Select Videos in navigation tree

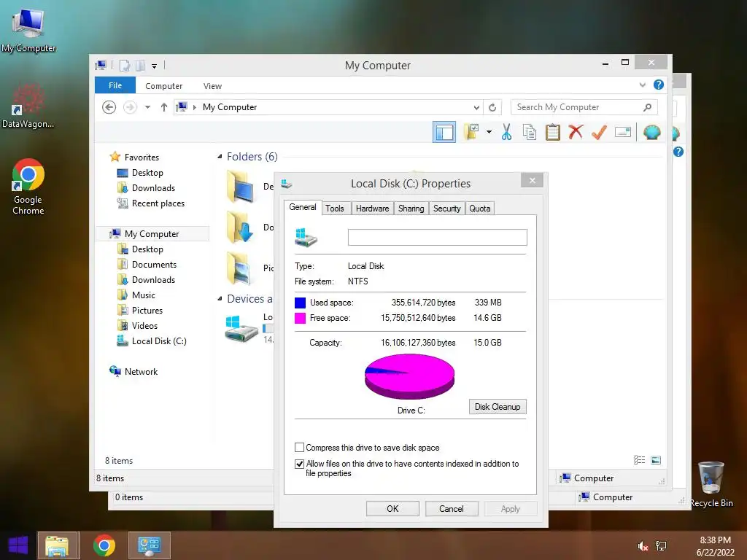144,326
